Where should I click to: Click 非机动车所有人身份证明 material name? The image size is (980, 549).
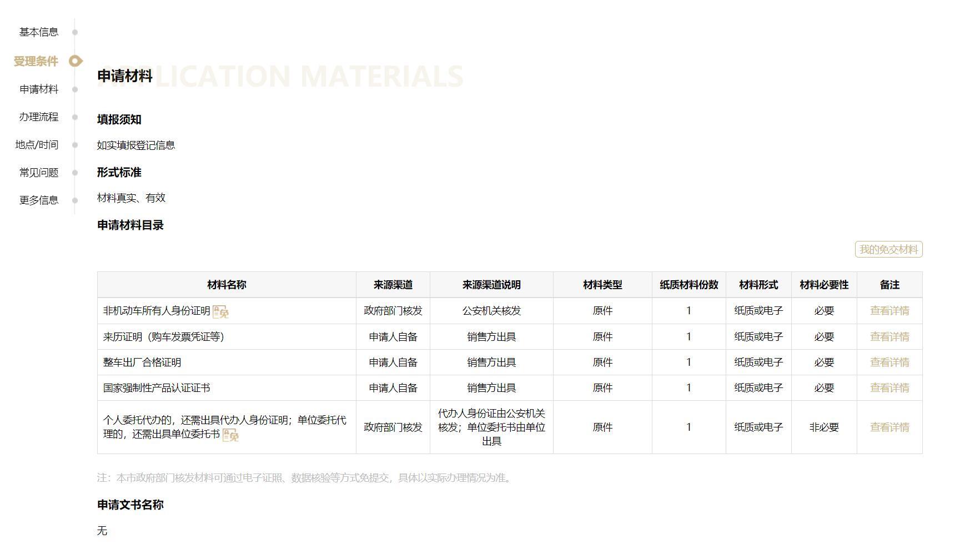[157, 311]
